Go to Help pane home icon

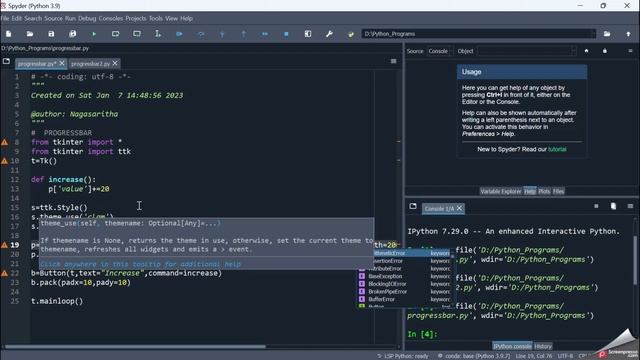pyautogui.click(x=587, y=51)
